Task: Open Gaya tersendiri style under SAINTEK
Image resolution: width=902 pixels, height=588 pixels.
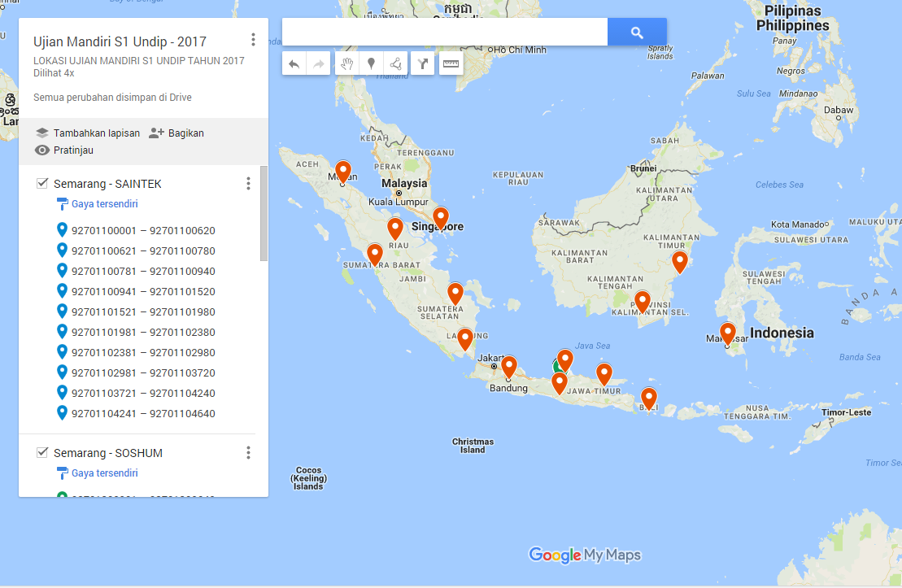Action: 104,204
